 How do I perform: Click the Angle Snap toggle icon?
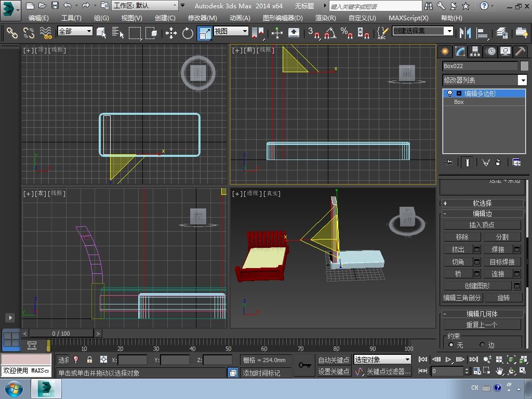point(330,33)
